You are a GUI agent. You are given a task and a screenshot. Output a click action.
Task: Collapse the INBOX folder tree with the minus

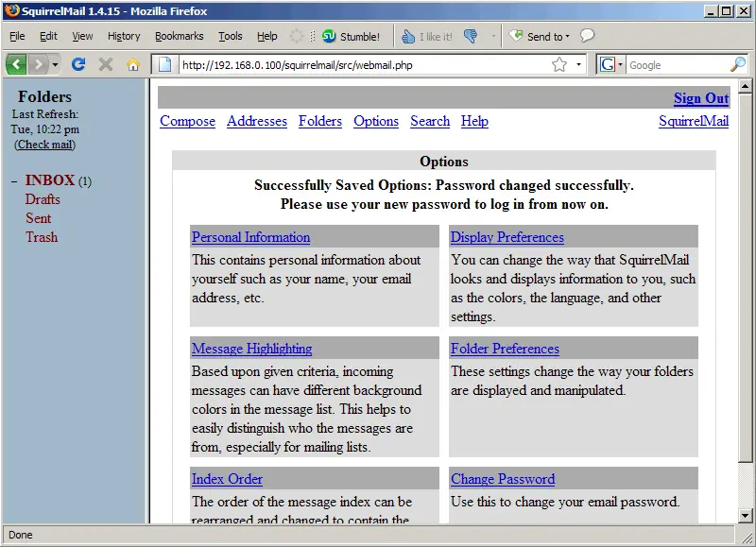point(14,181)
